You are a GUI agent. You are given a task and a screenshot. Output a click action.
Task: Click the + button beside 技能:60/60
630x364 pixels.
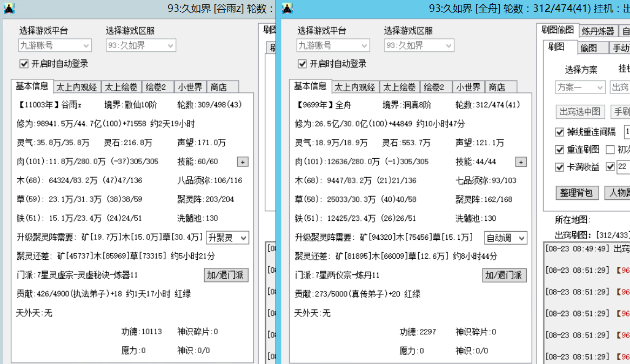[243, 162]
